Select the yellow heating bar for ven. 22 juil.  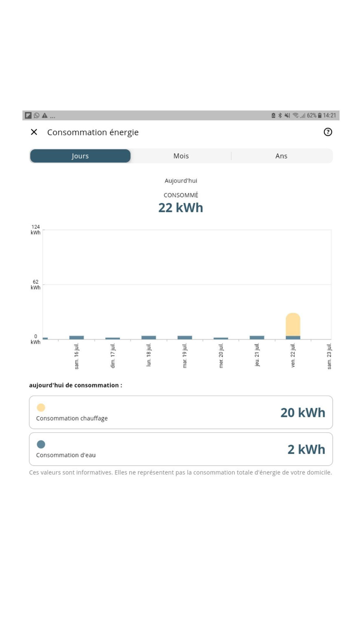(293, 324)
